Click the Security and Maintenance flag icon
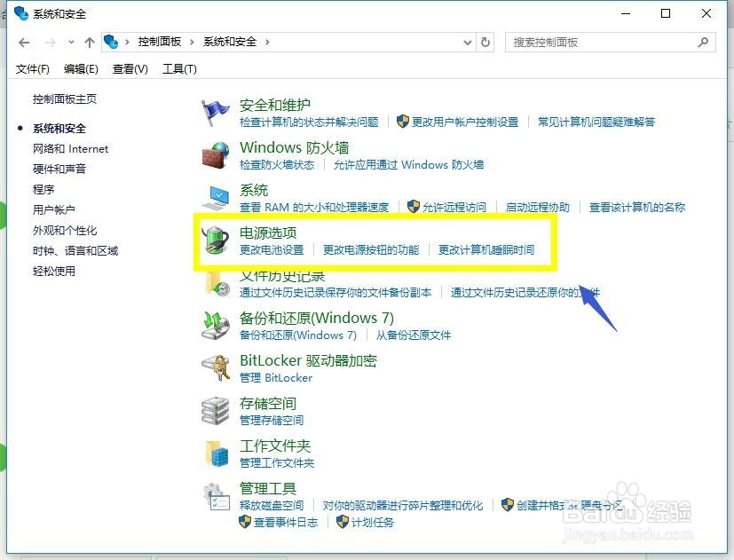Viewport: 734px width, 560px height. coord(215,113)
